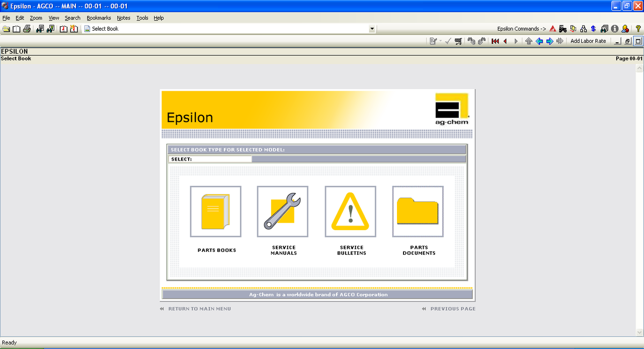This screenshot has height=349, width=644.
Task: Open the Parts Documents folder tile
Action: pyautogui.click(x=418, y=212)
